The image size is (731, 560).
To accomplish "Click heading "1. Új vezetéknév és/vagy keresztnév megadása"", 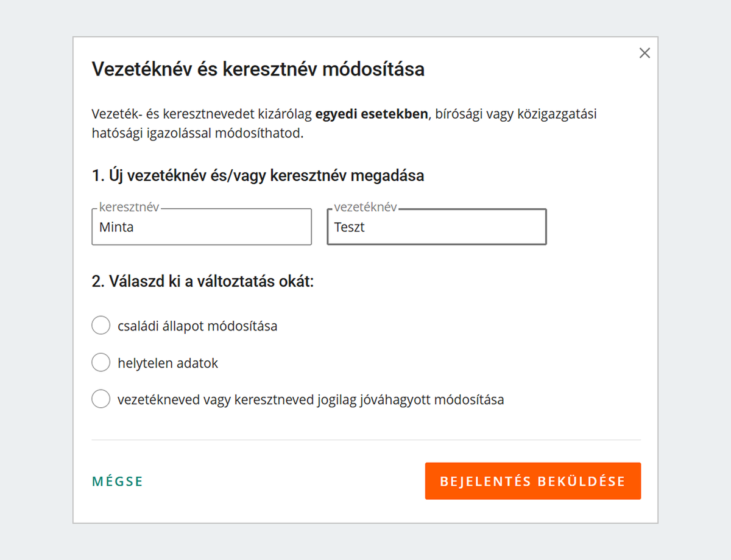I will tap(257, 175).
